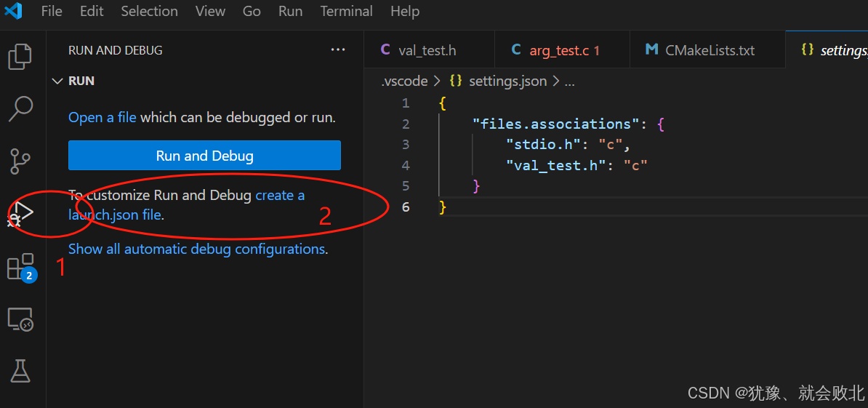Open the Remote Explorer view icon

[20, 319]
